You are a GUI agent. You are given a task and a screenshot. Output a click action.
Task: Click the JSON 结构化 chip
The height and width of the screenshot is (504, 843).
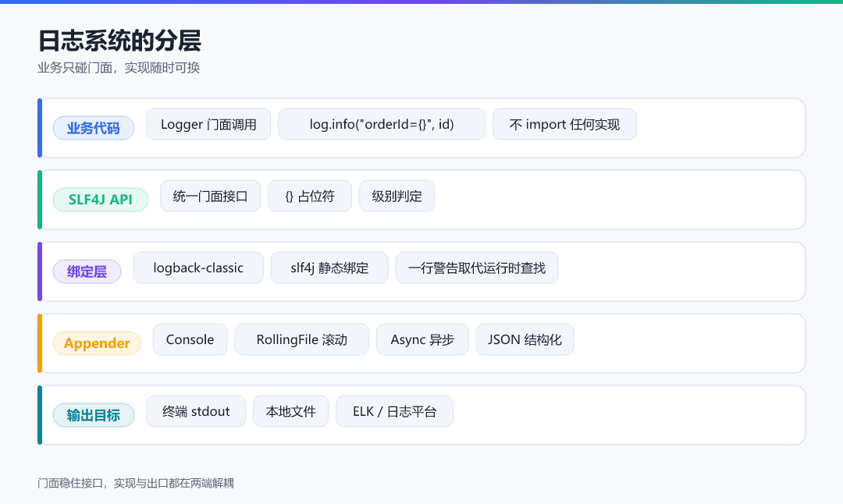tap(525, 339)
